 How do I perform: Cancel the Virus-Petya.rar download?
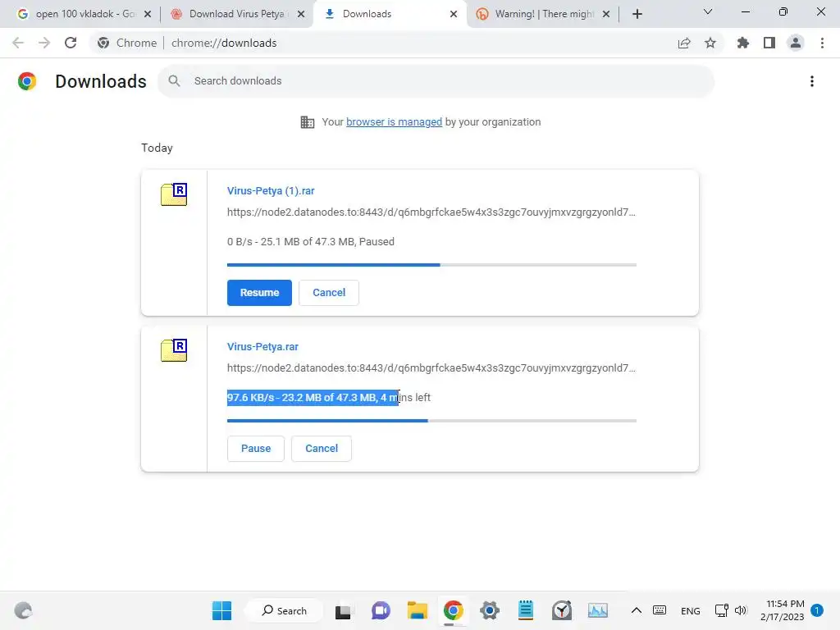(x=322, y=449)
